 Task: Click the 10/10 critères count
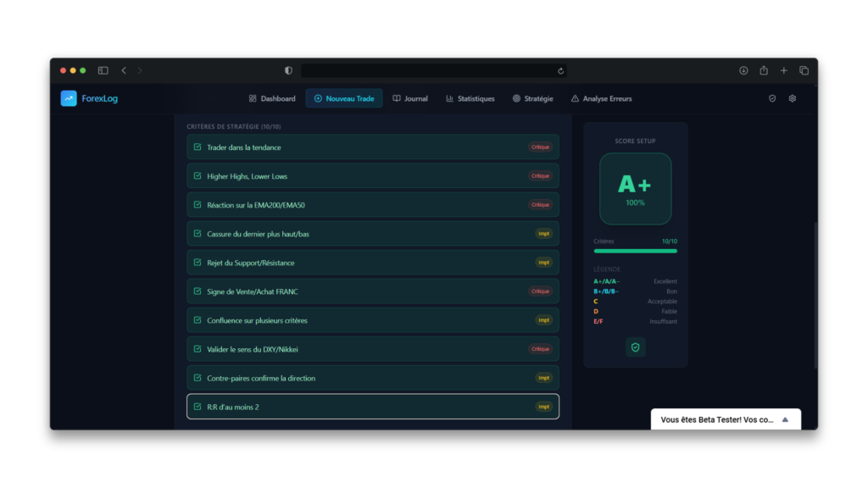click(x=670, y=241)
